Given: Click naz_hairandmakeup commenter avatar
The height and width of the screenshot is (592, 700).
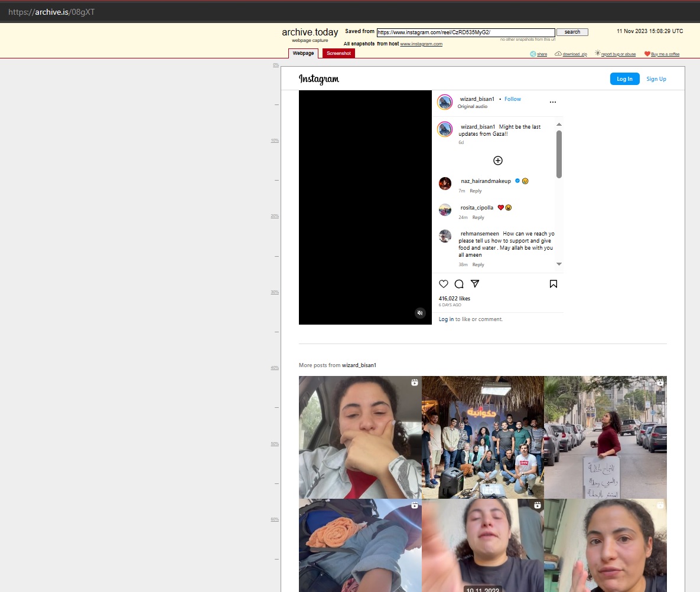Looking at the screenshot, I should pos(445,184).
